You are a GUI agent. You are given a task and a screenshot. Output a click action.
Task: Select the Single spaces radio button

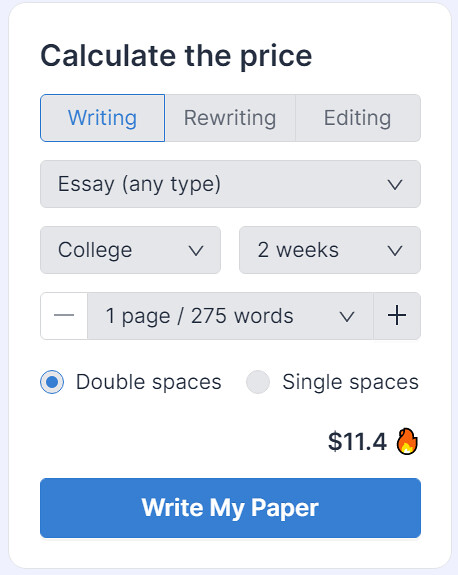[258, 382]
